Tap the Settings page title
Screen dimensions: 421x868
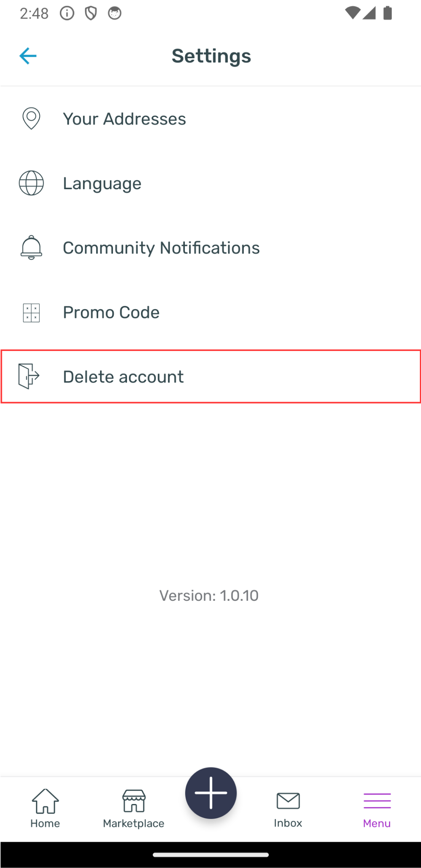[x=211, y=56]
